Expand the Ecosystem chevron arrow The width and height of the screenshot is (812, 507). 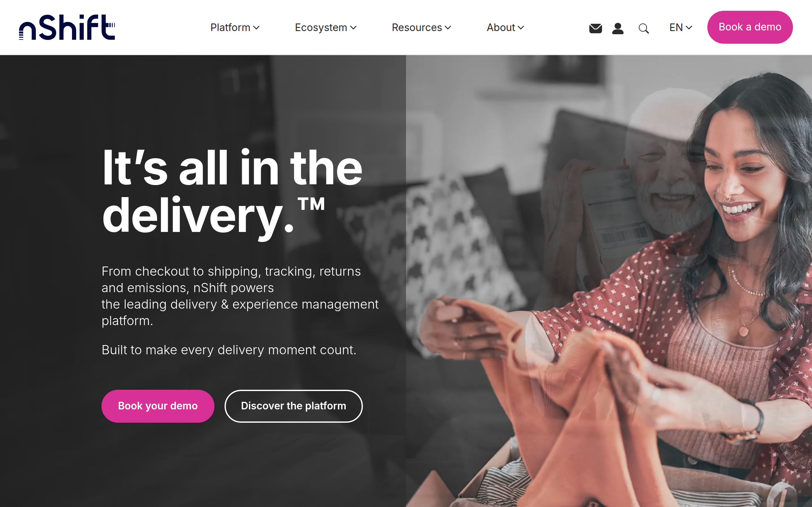pyautogui.click(x=353, y=28)
